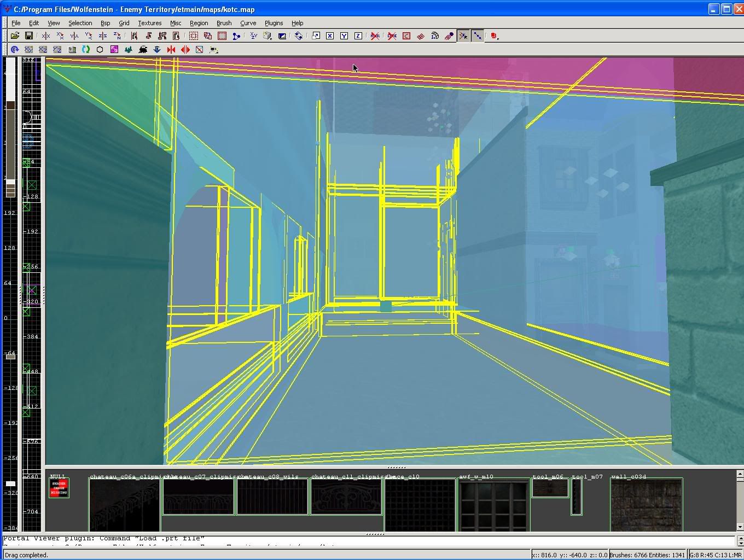Click the green-blue circular arrows plugin icon
Screen dimensions: 744x560
tap(86, 50)
